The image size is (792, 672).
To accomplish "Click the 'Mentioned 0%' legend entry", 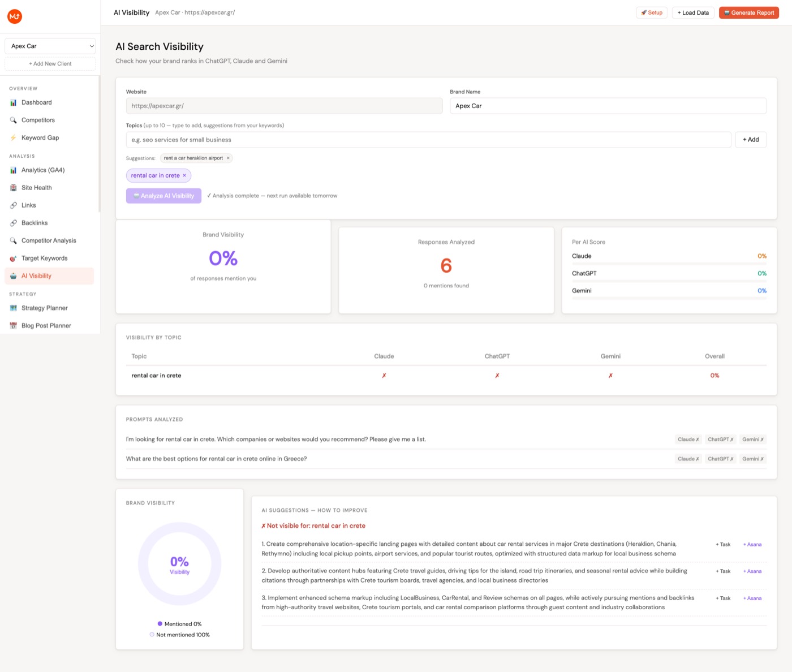I will 179,624.
